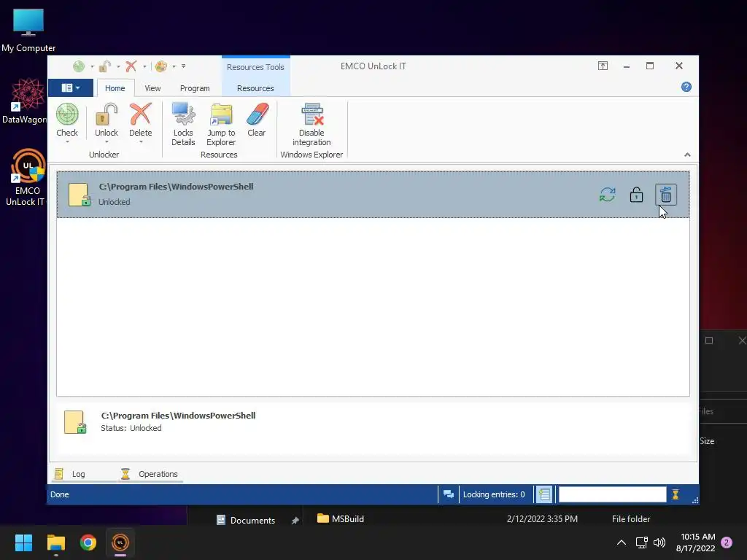Open the Windows Start menu
Screen dimensions: 747x560
pyautogui.click(x=23, y=542)
